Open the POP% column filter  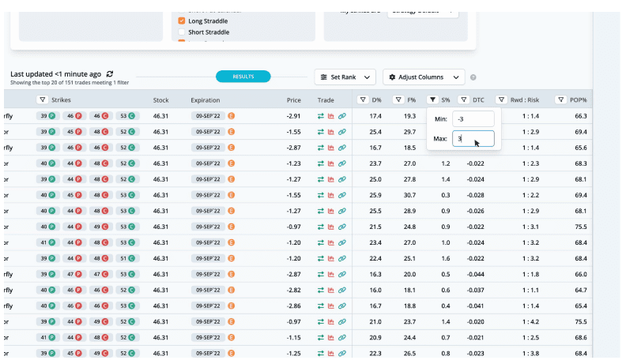coord(560,100)
